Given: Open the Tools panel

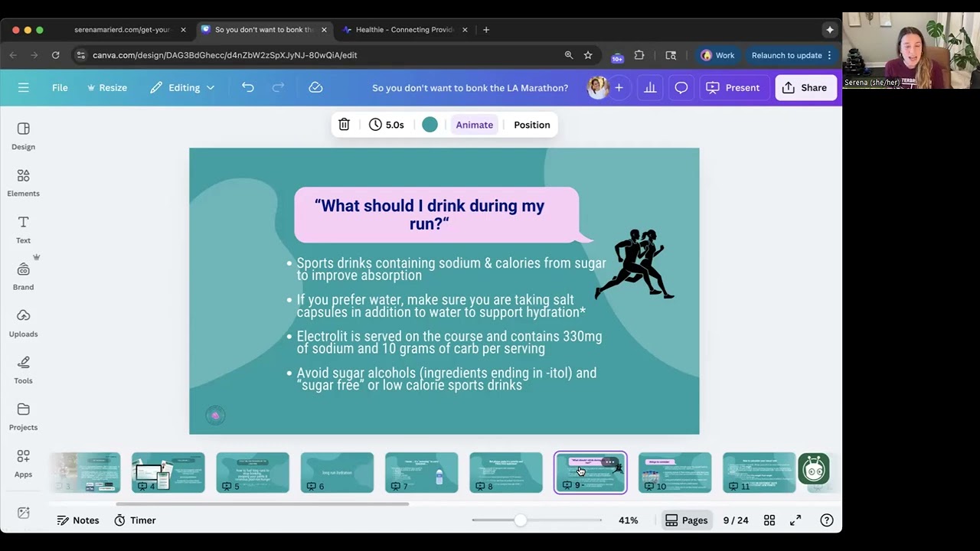Looking at the screenshot, I should click(x=23, y=370).
